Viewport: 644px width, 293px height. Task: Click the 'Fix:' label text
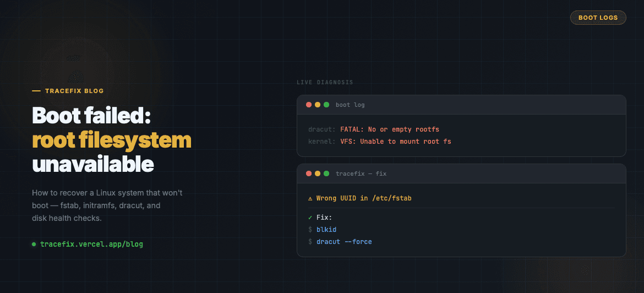tap(324, 218)
